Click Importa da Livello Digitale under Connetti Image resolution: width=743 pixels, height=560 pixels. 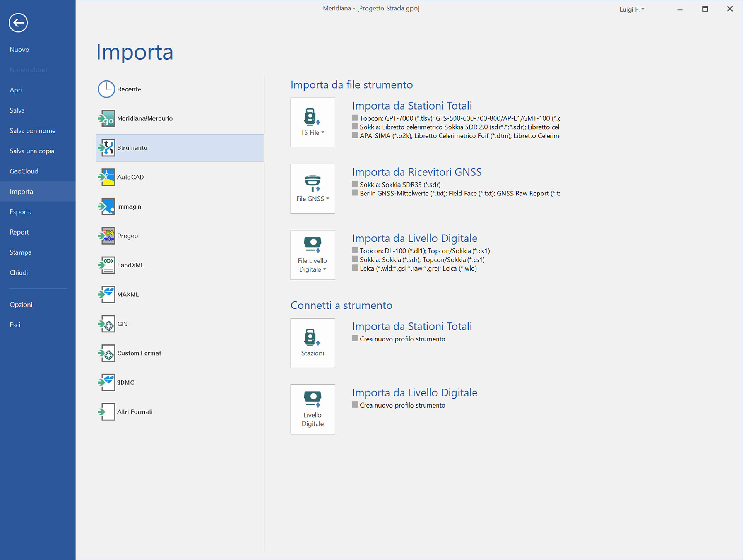(x=415, y=392)
